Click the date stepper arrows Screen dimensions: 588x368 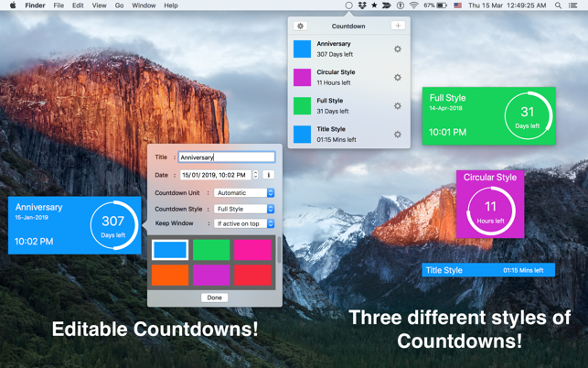[x=256, y=175]
